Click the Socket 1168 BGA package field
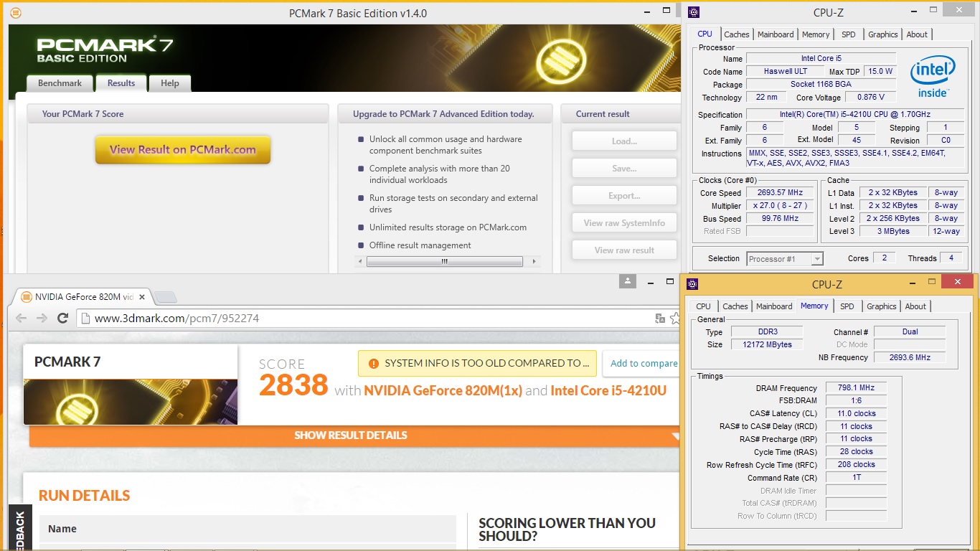 coord(821,85)
